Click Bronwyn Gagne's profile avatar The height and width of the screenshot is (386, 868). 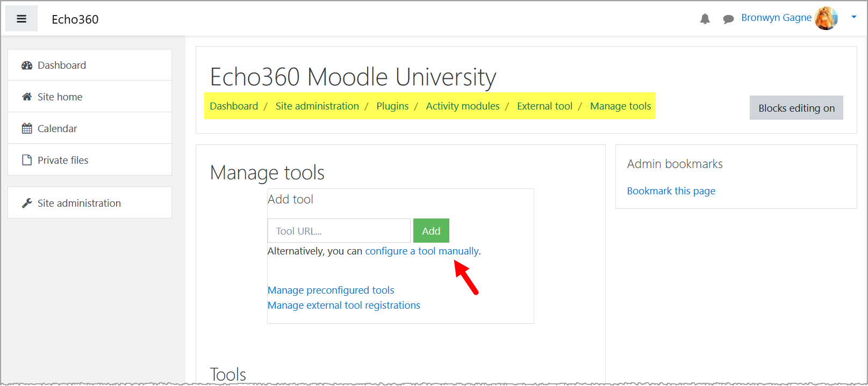click(x=826, y=18)
